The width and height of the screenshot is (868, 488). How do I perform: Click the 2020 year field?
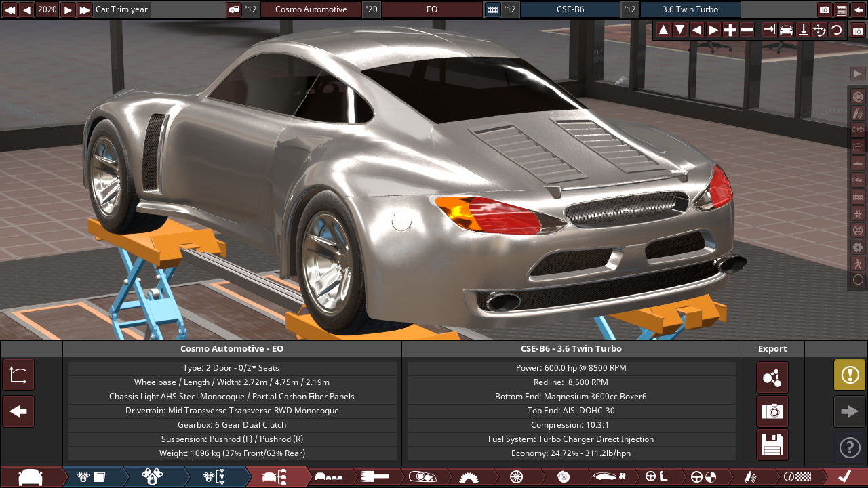coord(47,9)
